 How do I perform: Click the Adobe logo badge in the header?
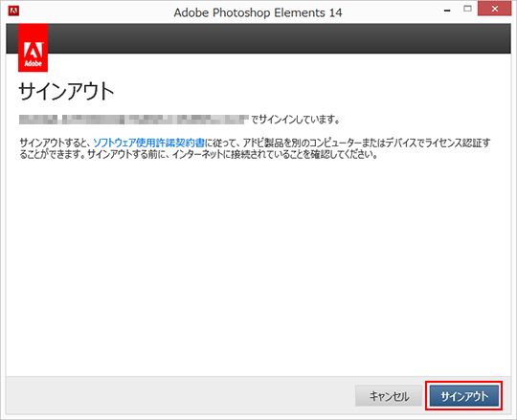tap(33, 48)
